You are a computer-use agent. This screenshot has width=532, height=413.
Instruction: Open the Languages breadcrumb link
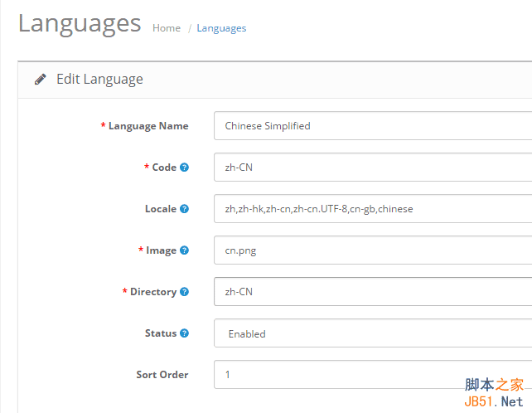click(221, 28)
